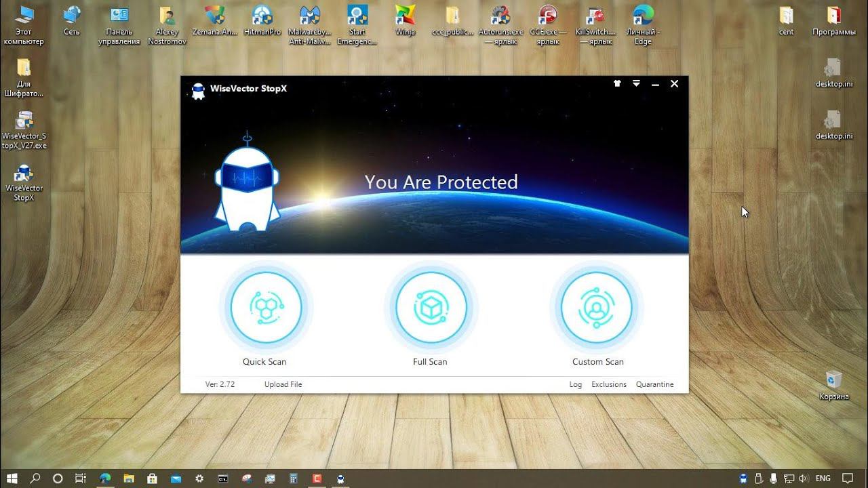Open the Windows Start menu
Viewport: 868px width, 488px height.
point(13,479)
